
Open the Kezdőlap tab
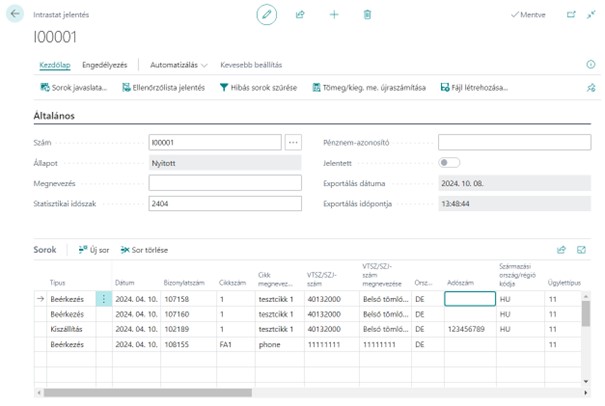[x=55, y=65]
